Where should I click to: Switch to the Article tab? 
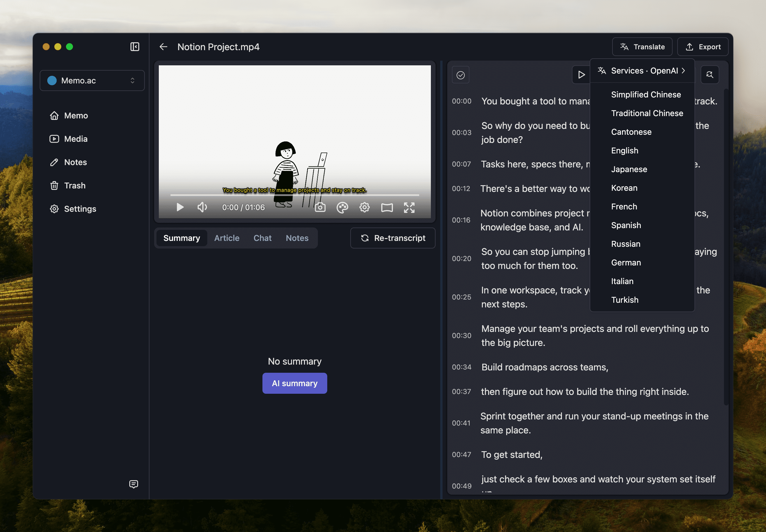point(227,238)
